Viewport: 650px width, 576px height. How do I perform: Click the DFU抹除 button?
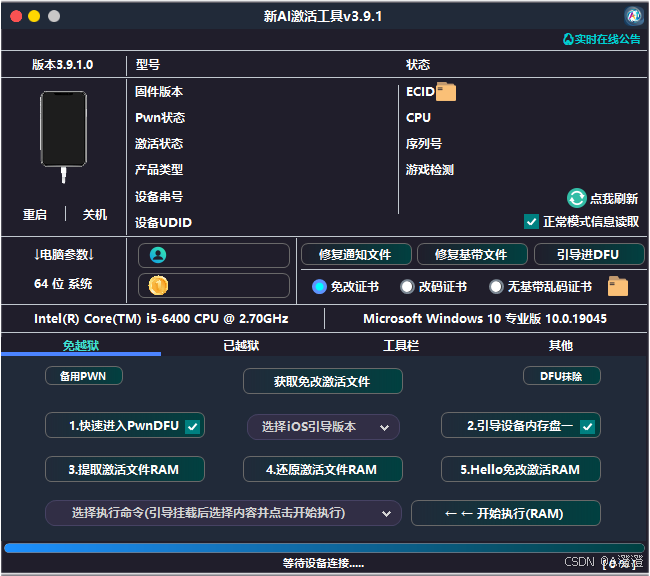pos(562,376)
